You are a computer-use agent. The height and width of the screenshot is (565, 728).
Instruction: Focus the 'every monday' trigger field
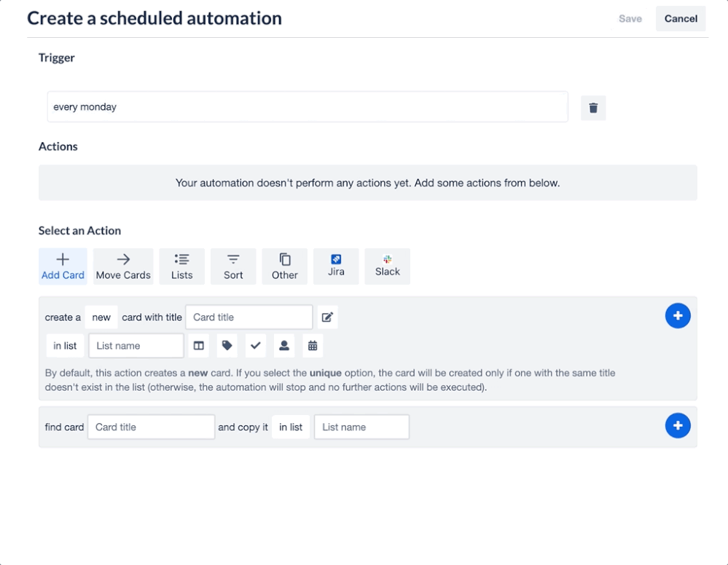pyautogui.click(x=308, y=107)
